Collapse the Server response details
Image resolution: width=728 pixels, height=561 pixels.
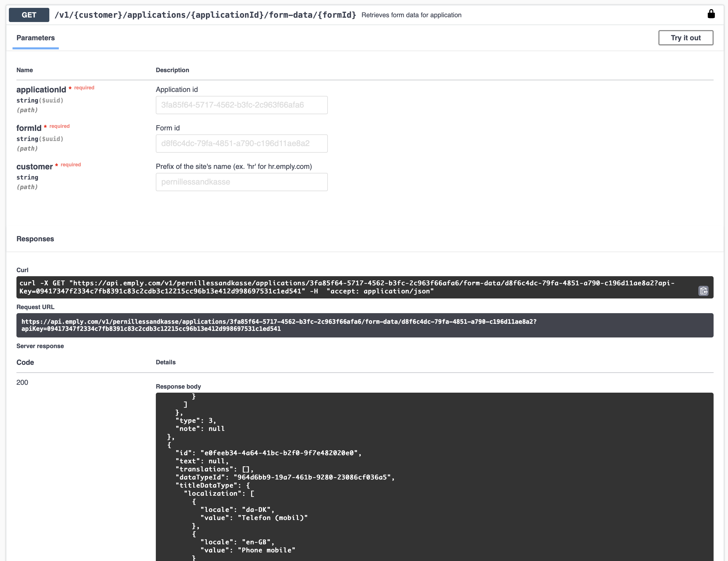coord(40,346)
